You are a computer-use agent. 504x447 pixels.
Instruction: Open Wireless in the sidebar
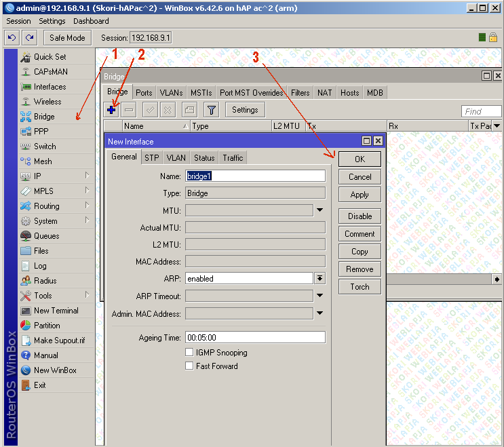click(x=47, y=102)
